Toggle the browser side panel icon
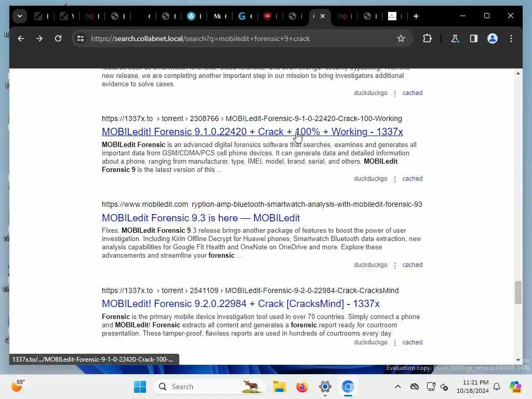532x399 pixels. click(474, 38)
